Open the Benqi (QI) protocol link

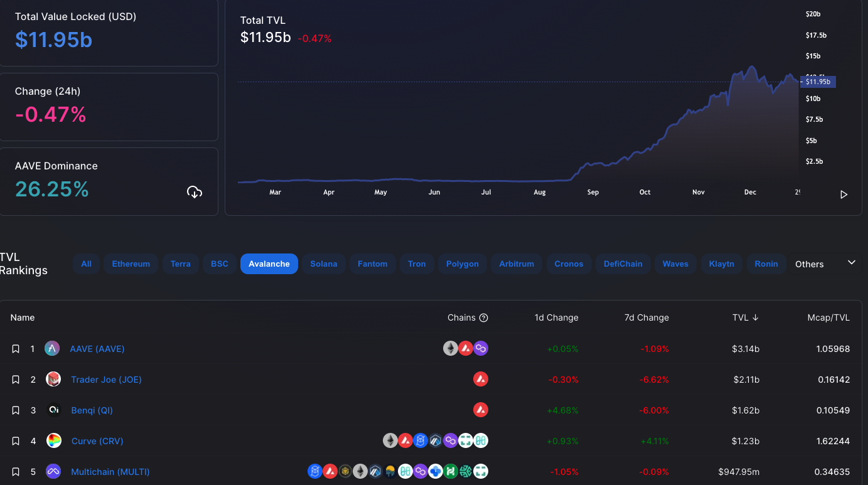(92, 410)
